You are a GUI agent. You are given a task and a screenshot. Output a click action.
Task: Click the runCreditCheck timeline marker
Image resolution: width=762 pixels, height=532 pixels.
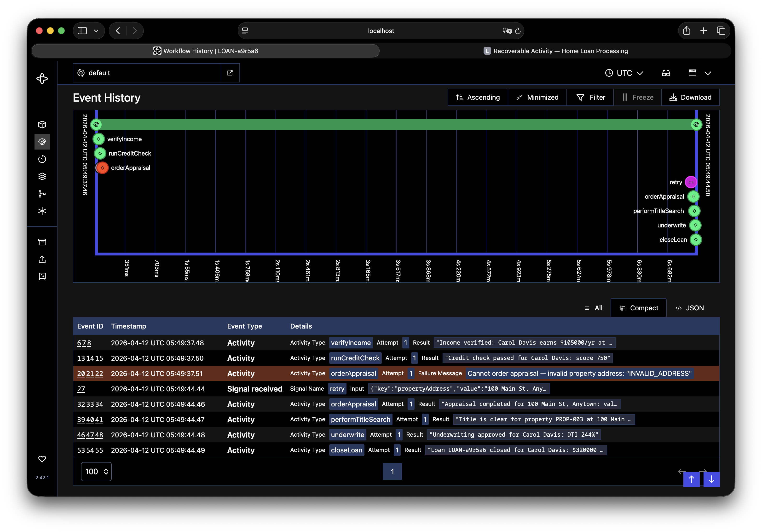[100, 153]
